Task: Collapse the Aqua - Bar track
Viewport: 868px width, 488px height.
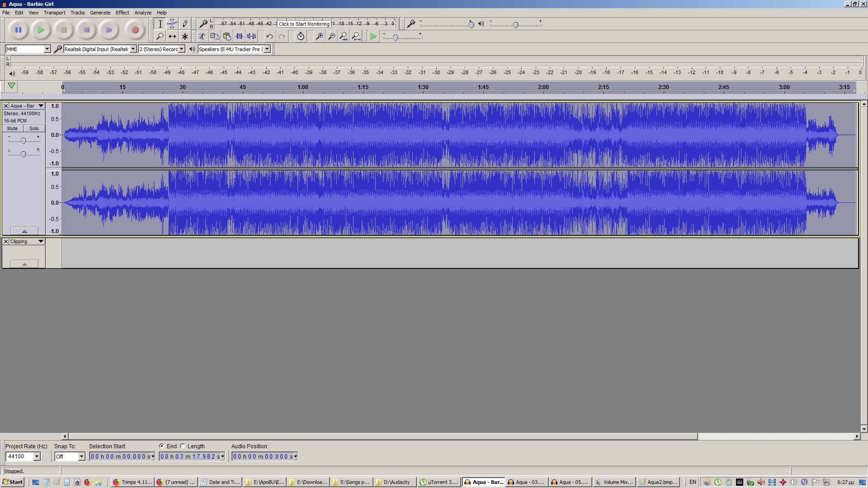Action: 24,231
